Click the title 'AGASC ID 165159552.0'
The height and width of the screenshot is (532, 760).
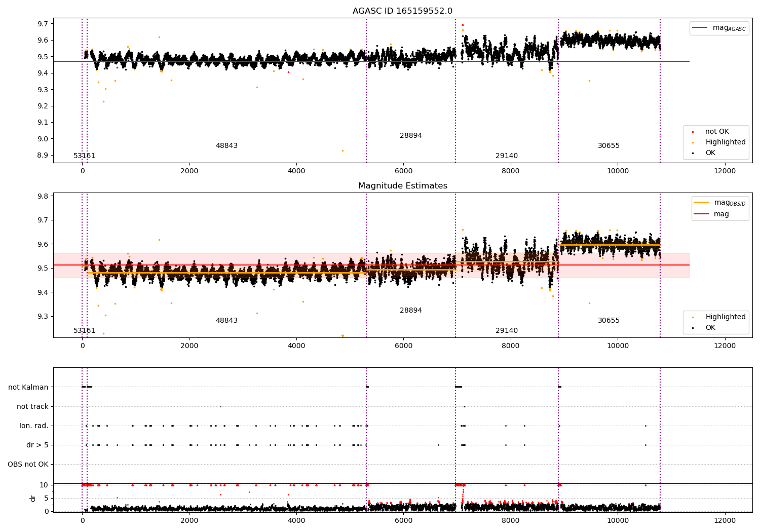click(x=402, y=11)
